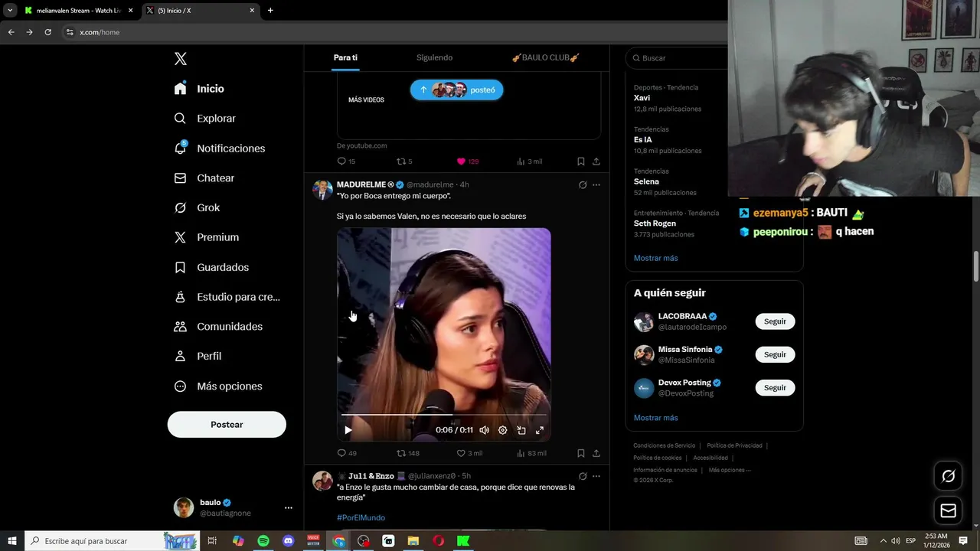Viewport: 980px width, 551px height.
Task: Enable picture-in-picture for the video
Action: pyautogui.click(x=521, y=430)
